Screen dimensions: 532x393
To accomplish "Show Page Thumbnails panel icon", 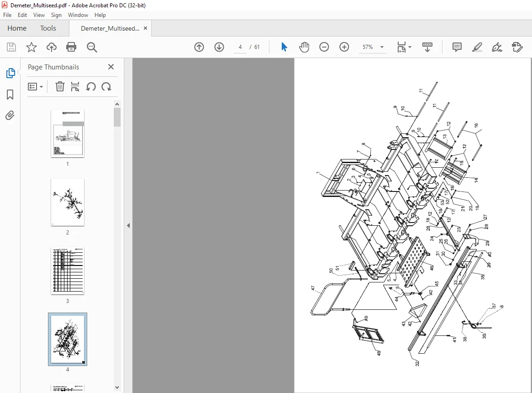I will pyautogui.click(x=11, y=73).
